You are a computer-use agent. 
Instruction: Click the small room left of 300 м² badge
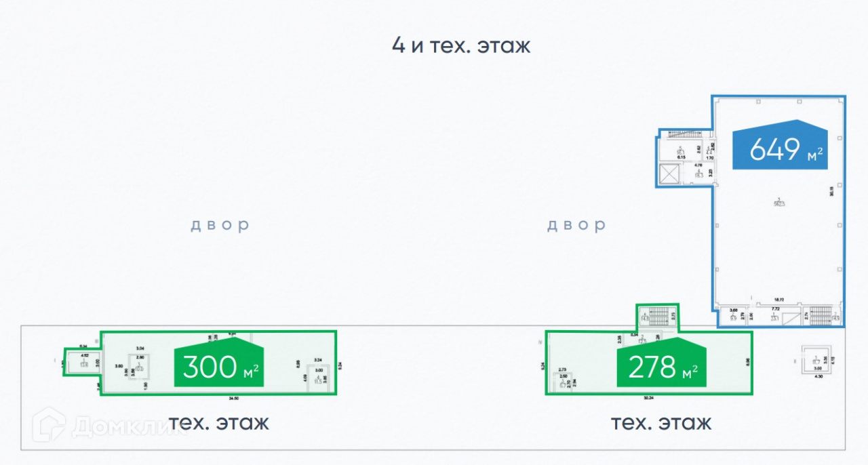pyautogui.click(x=140, y=367)
